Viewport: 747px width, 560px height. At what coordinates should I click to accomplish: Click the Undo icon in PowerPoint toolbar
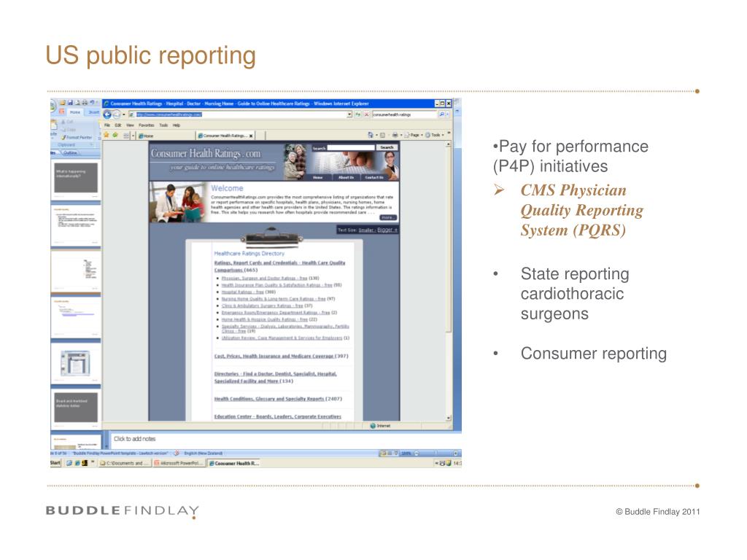tap(91, 102)
